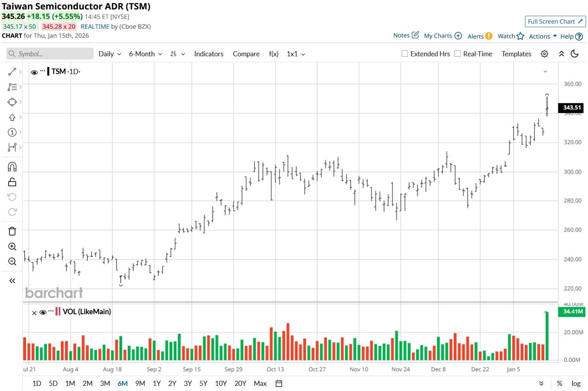Zoom in on the chart
This screenshot has height=391, width=588.
pyautogui.click(x=12, y=246)
